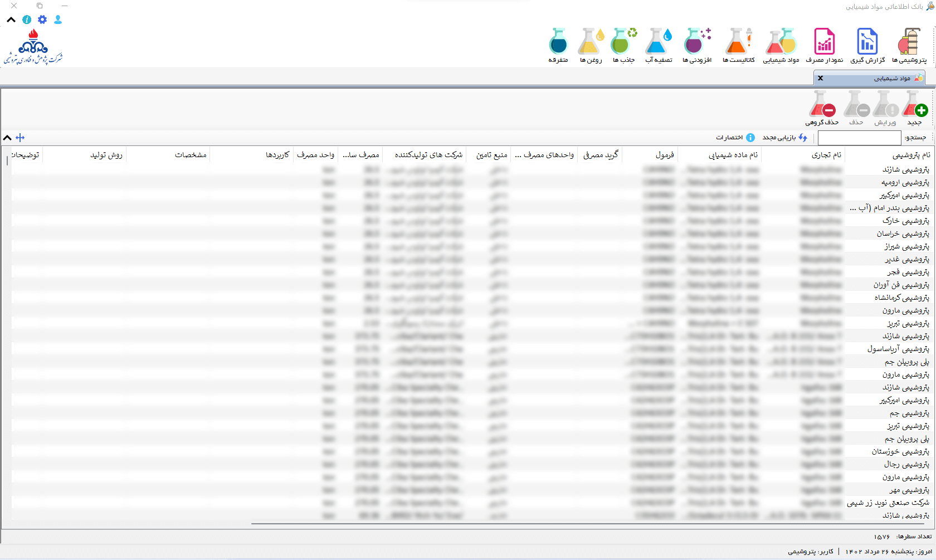
Task: Click the company logo
Action: tap(33, 47)
